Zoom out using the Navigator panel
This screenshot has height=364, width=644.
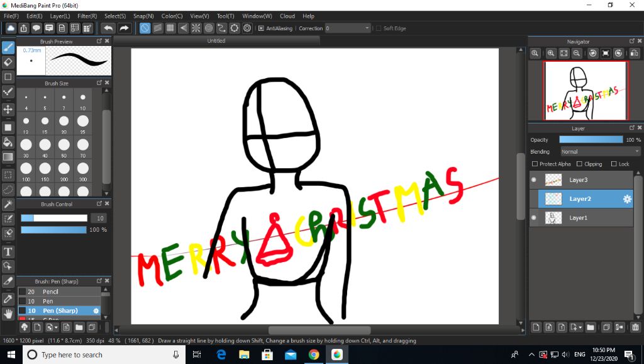[x=577, y=53]
